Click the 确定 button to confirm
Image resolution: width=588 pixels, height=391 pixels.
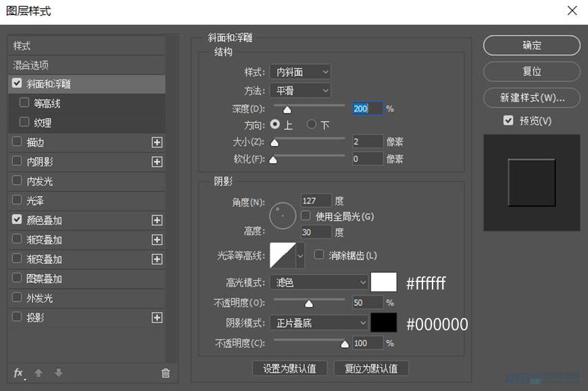point(531,45)
